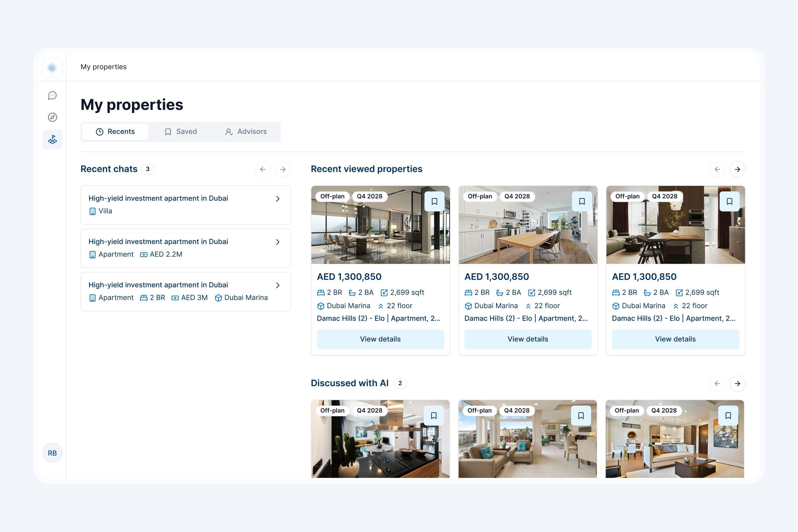798x532 pixels.
Task: Expand the Villa chat chevron
Action: [278, 199]
